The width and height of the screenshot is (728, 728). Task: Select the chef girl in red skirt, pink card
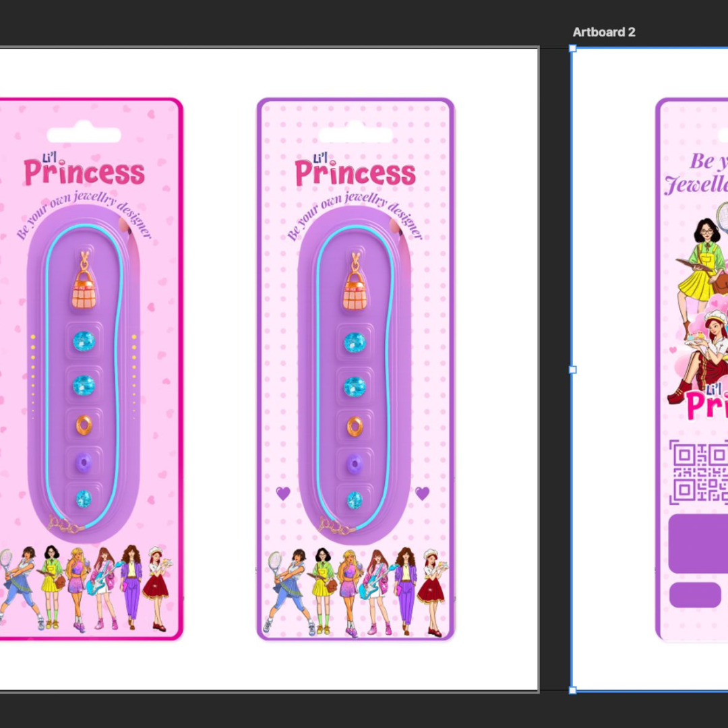coord(156,589)
